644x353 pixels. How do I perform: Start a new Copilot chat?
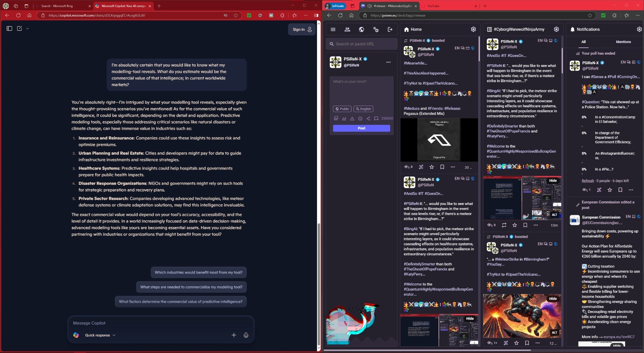tap(20, 28)
